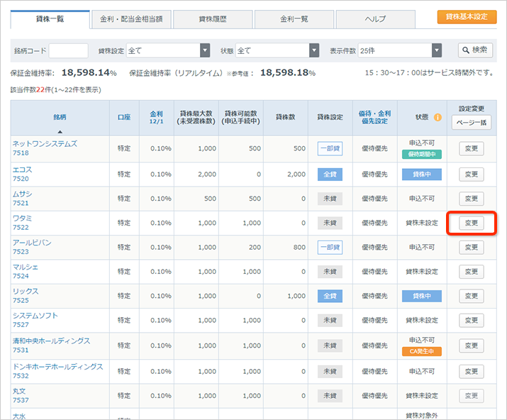Click the ページ一括 button

(x=471, y=122)
